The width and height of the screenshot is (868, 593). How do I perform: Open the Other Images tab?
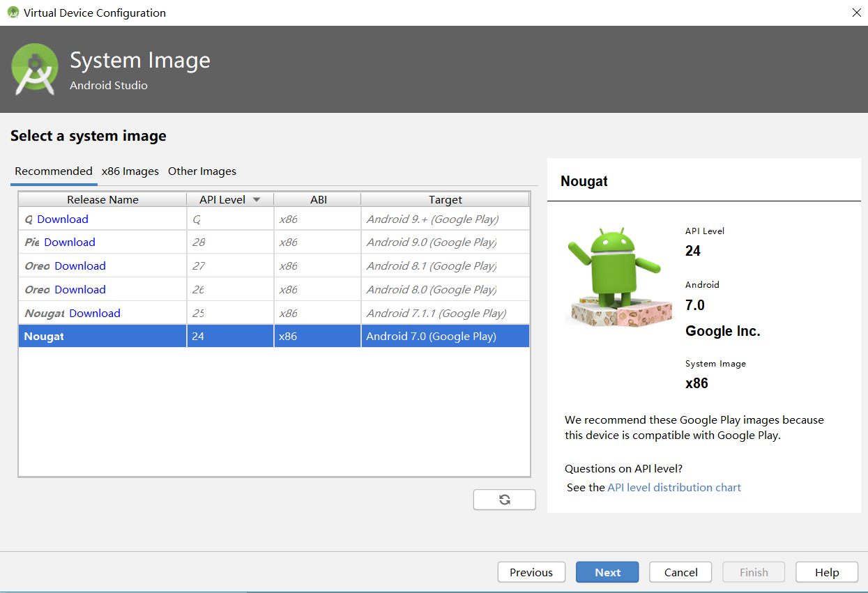[202, 171]
